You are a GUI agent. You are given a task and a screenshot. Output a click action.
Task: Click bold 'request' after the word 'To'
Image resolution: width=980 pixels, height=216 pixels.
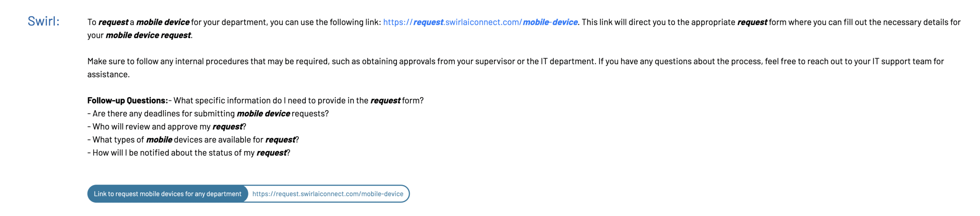click(113, 22)
